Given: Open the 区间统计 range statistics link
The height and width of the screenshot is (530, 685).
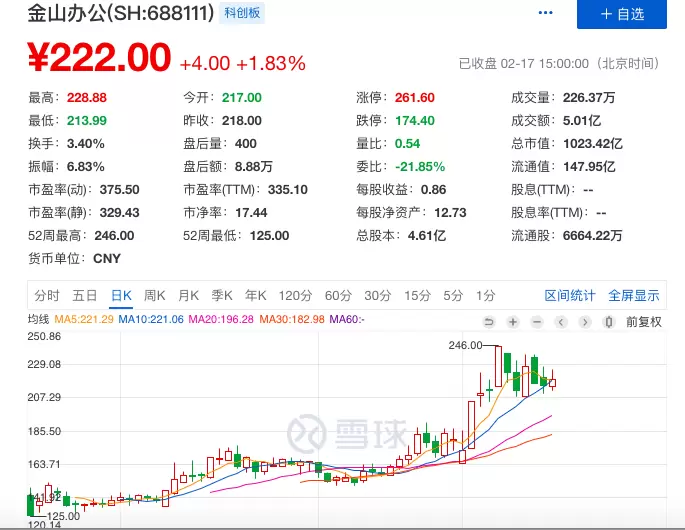Looking at the screenshot, I should point(570,295).
